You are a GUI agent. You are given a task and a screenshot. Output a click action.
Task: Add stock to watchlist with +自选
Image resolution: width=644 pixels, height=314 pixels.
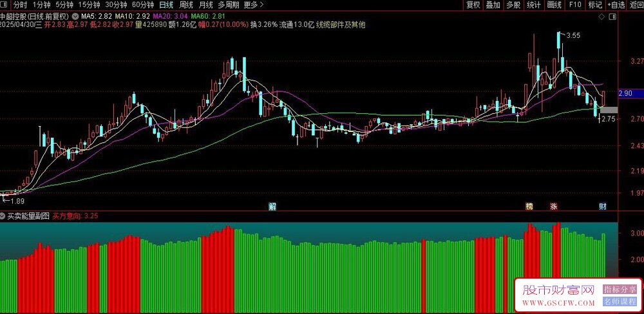pos(616,5)
